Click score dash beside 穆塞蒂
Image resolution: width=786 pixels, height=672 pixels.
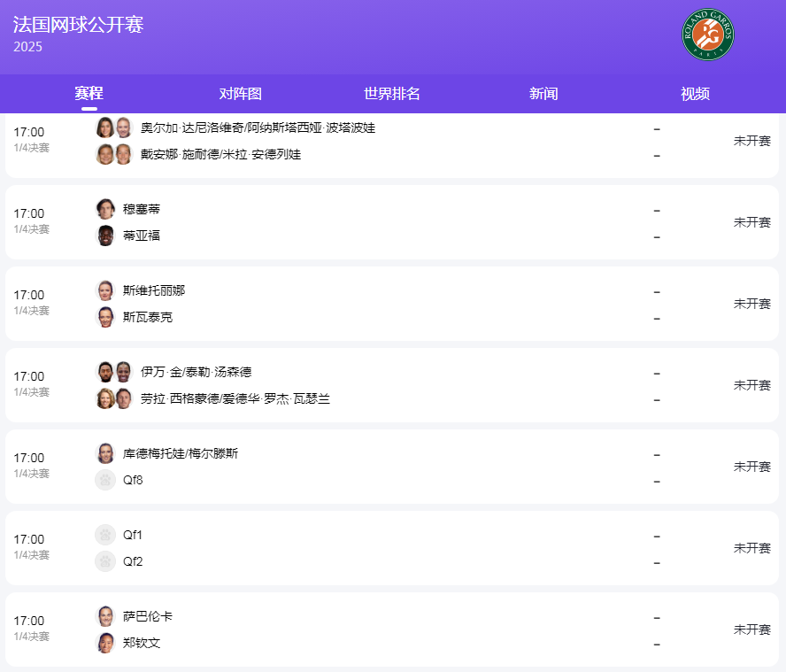(657, 211)
